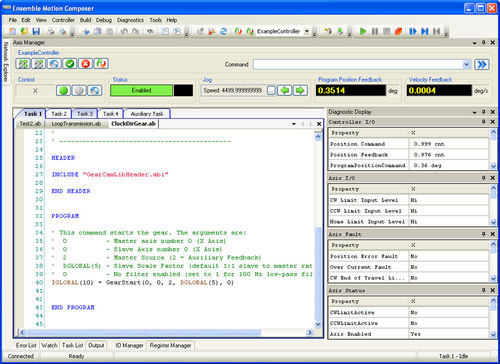Enable axis X with green circle button

(63, 90)
